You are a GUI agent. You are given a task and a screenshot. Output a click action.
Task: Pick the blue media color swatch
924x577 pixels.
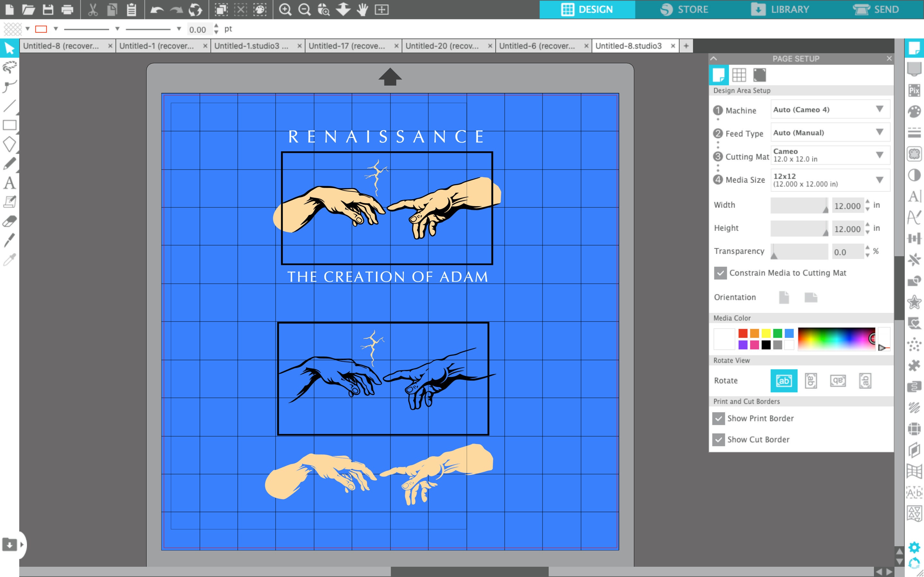pos(789,333)
